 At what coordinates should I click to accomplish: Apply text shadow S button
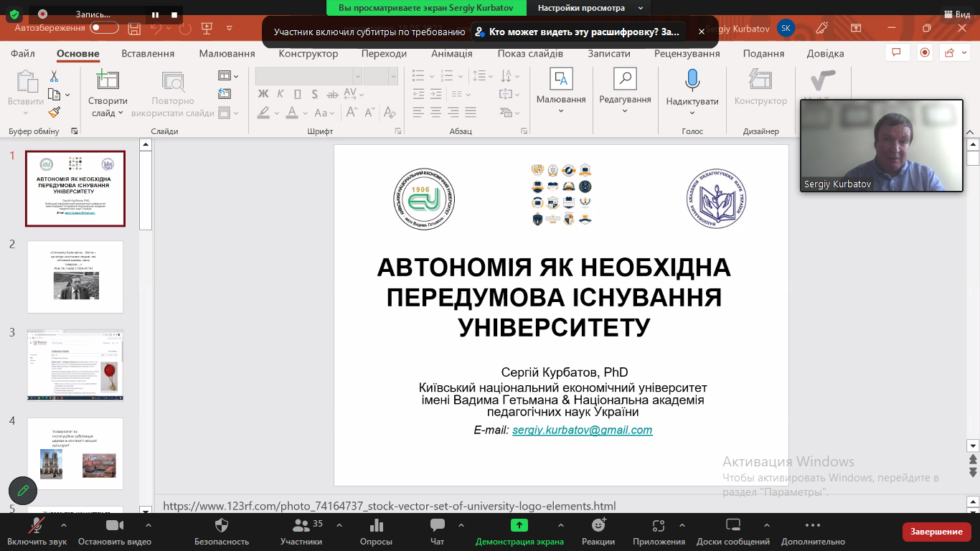tap(314, 93)
